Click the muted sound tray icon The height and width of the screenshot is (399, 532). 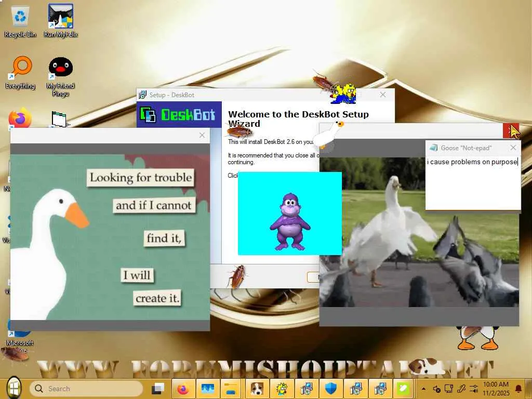click(436, 389)
